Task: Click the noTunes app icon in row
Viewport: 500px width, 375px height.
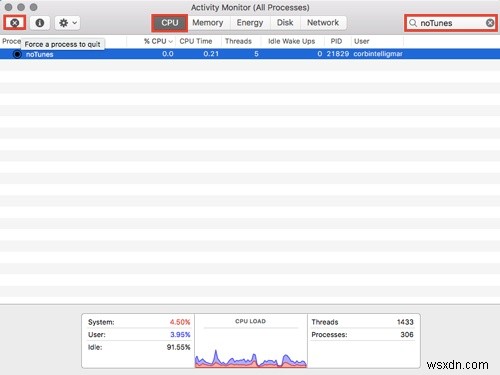Action: [x=17, y=54]
